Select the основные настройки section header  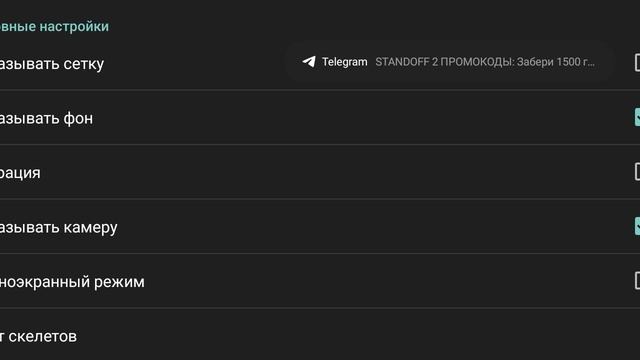point(54,27)
